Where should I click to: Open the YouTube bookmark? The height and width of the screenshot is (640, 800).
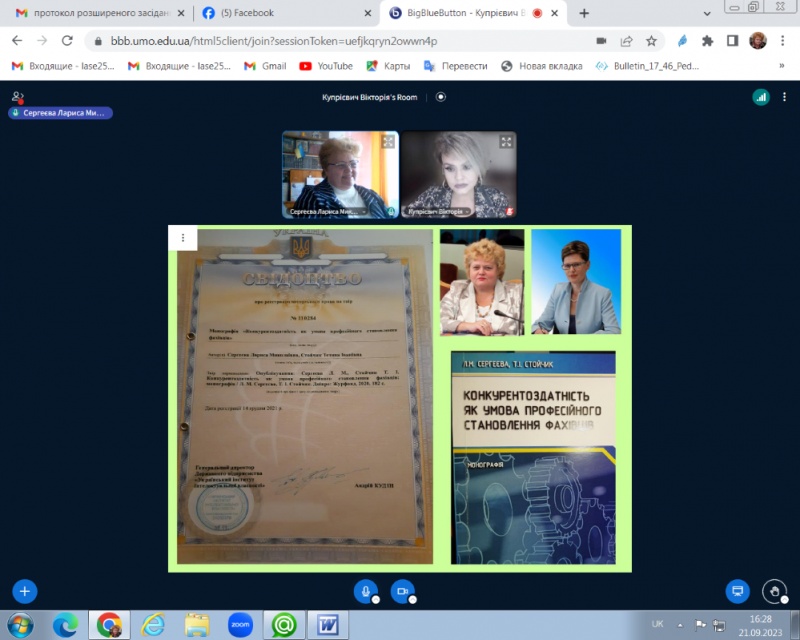pyautogui.click(x=325, y=66)
